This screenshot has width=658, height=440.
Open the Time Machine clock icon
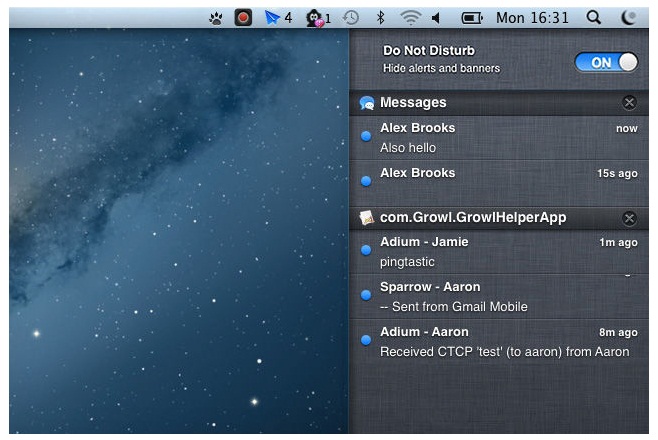351,18
